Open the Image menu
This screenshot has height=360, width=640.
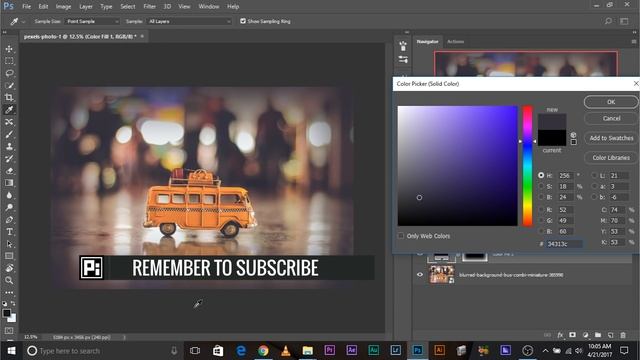(x=63, y=7)
